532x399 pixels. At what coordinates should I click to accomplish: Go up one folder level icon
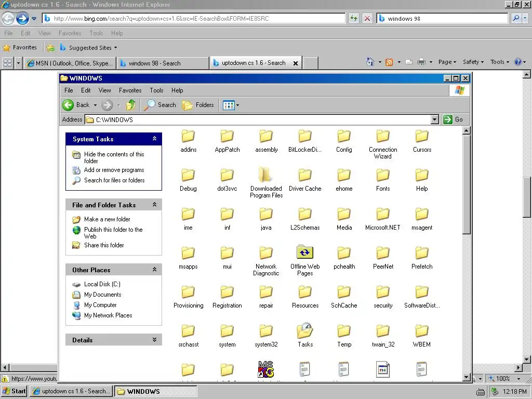[x=131, y=105]
